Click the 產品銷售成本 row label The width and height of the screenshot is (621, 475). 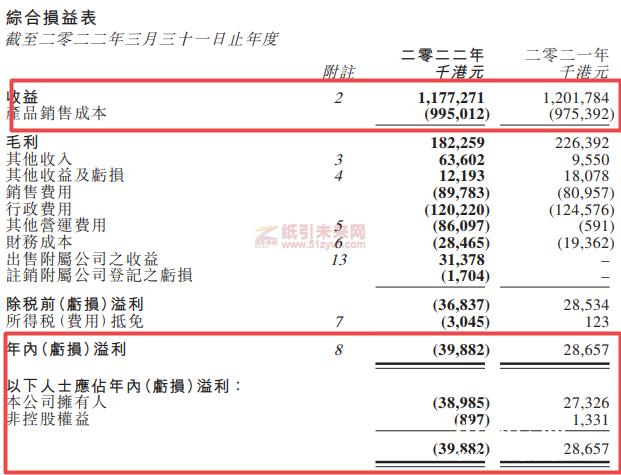click(57, 114)
